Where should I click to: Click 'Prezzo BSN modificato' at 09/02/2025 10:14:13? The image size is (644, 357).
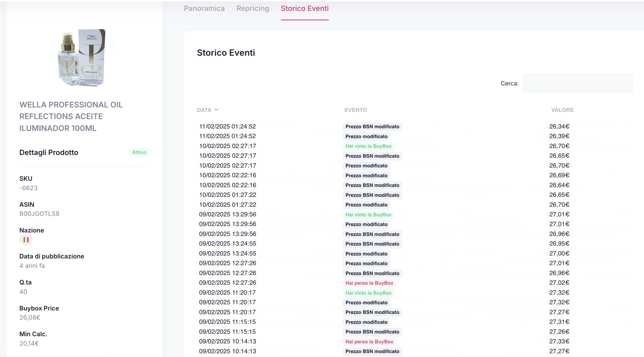(x=372, y=351)
